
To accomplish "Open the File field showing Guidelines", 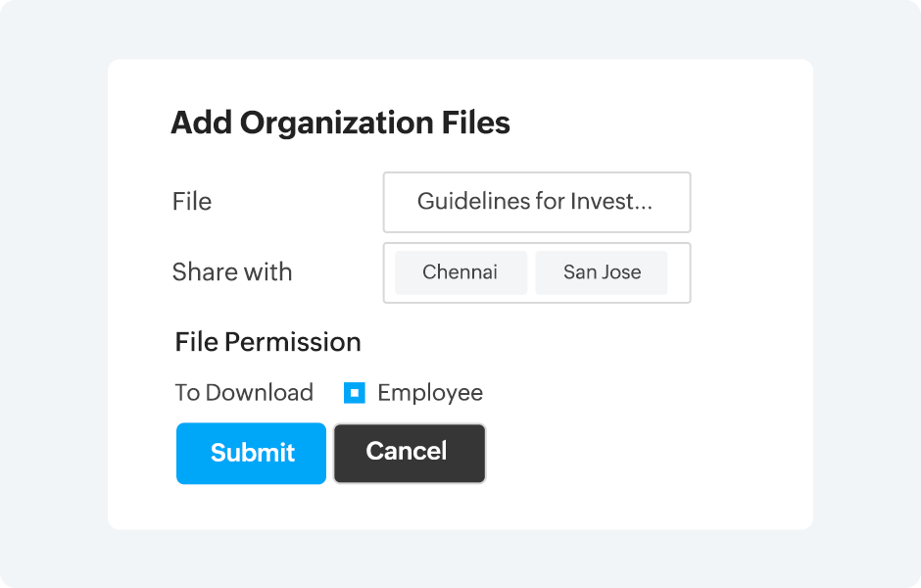I will pyautogui.click(x=536, y=202).
